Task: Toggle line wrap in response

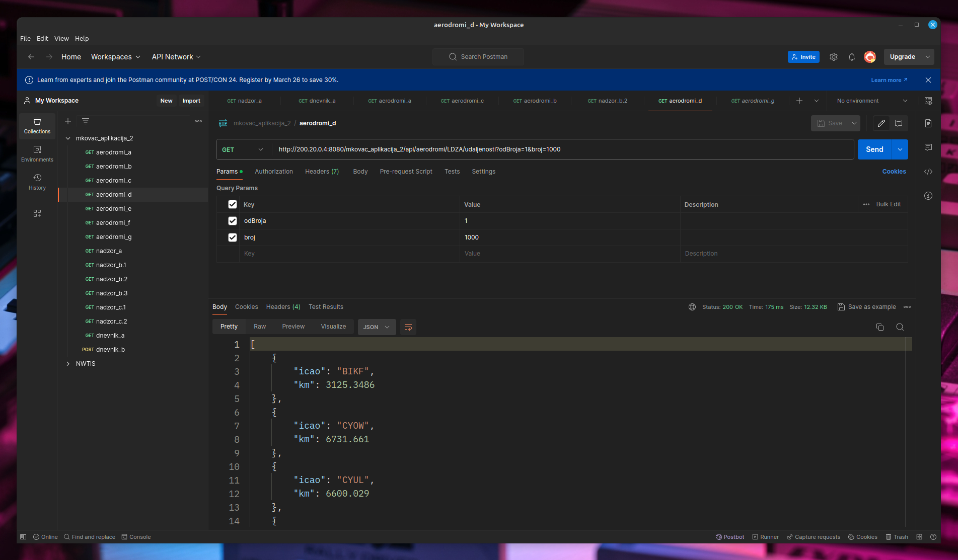Action: [408, 327]
